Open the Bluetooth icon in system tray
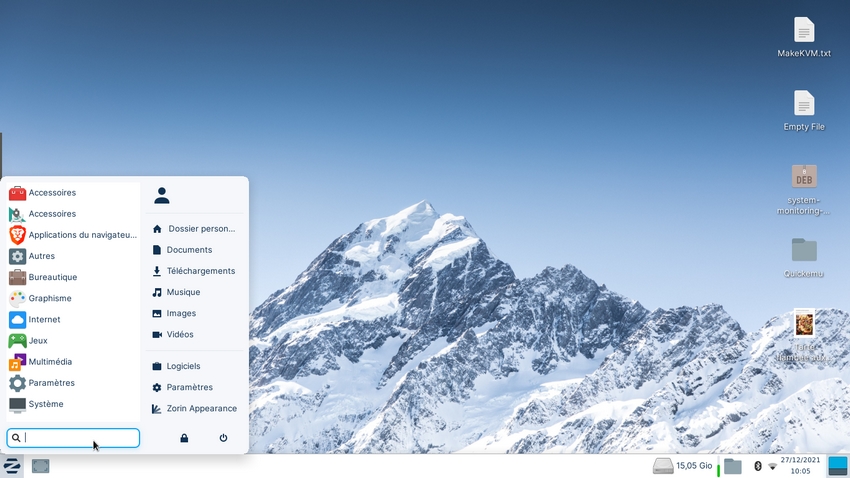The height and width of the screenshot is (478, 850). (x=757, y=466)
